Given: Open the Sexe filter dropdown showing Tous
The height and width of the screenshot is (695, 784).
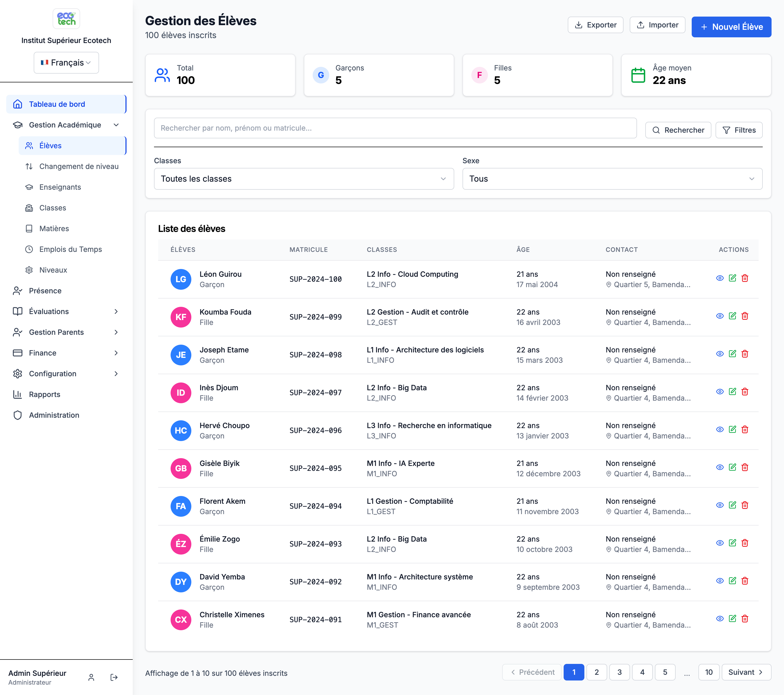Looking at the screenshot, I should tap(612, 179).
